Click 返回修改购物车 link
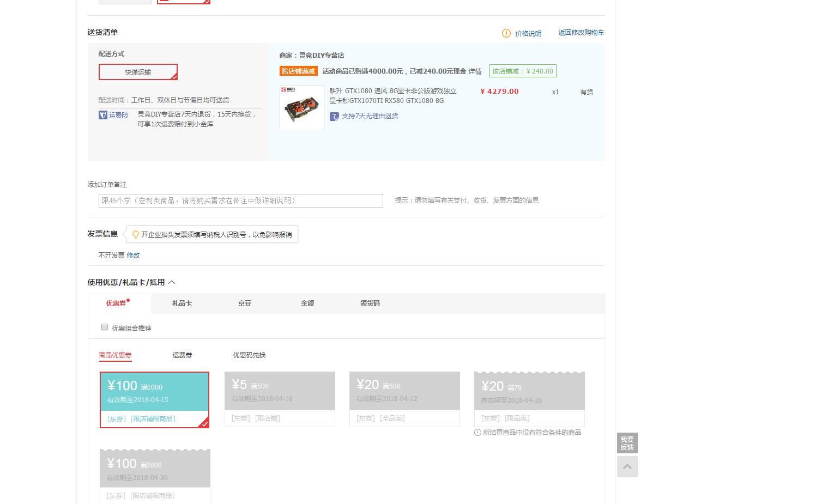Screen dimensions: 828x504 tap(581, 33)
